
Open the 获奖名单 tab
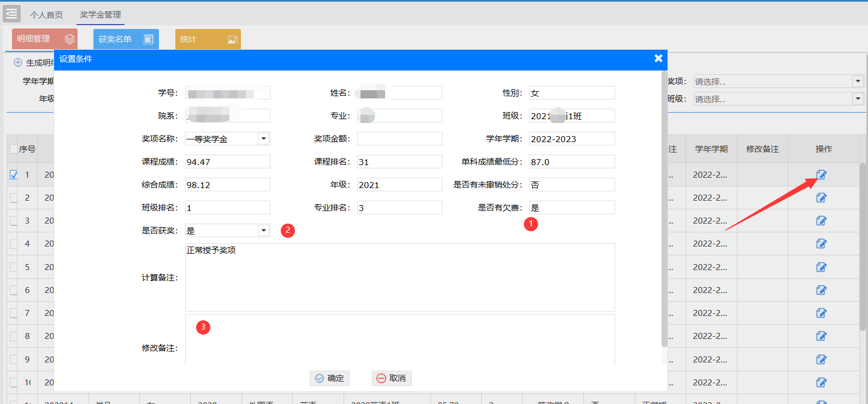[126, 39]
